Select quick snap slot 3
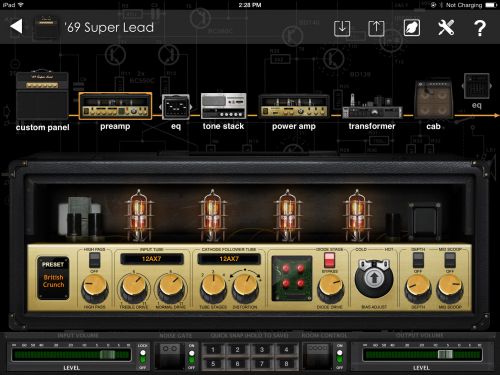This screenshot has height=375, width=500. (262, 350)
